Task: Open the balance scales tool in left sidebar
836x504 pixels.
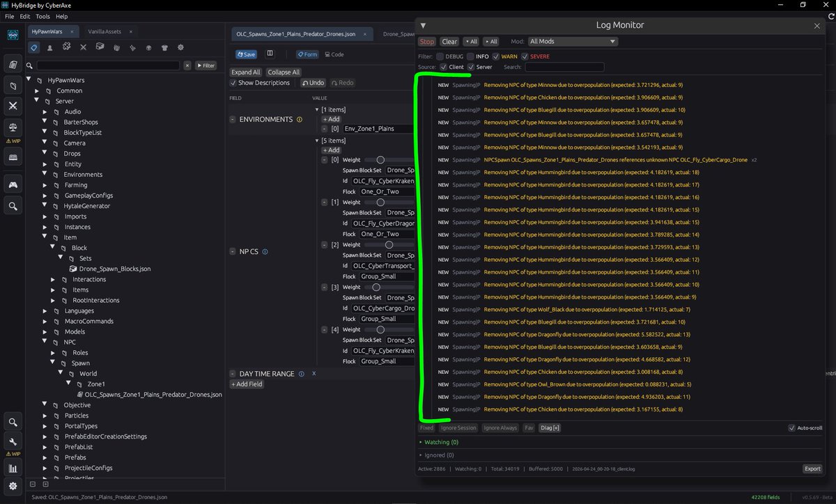Action: coord(13,128)
